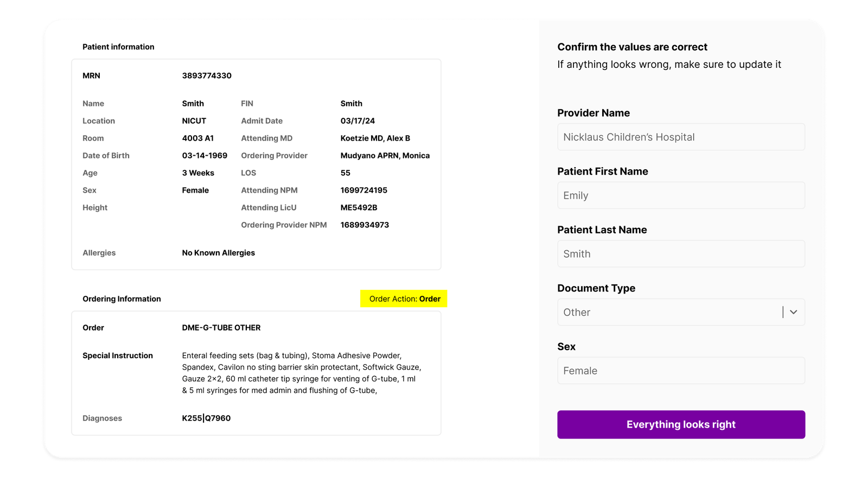The image size is (868, 477).
Task: Click the Provider Name input field
Action: pyautogui.click(x=681, y=137)
